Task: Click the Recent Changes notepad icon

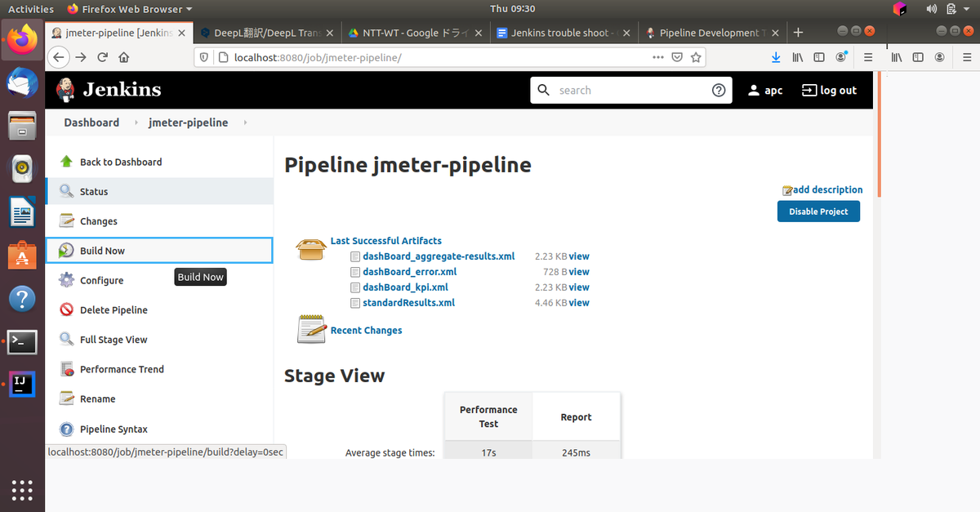Action: (x=310, y=328)
